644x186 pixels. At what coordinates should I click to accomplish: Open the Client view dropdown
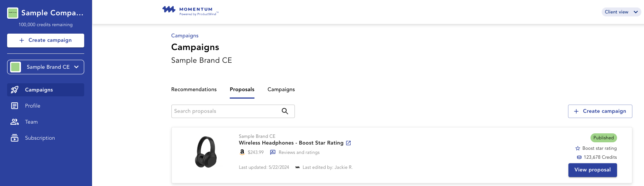(621, 12)
